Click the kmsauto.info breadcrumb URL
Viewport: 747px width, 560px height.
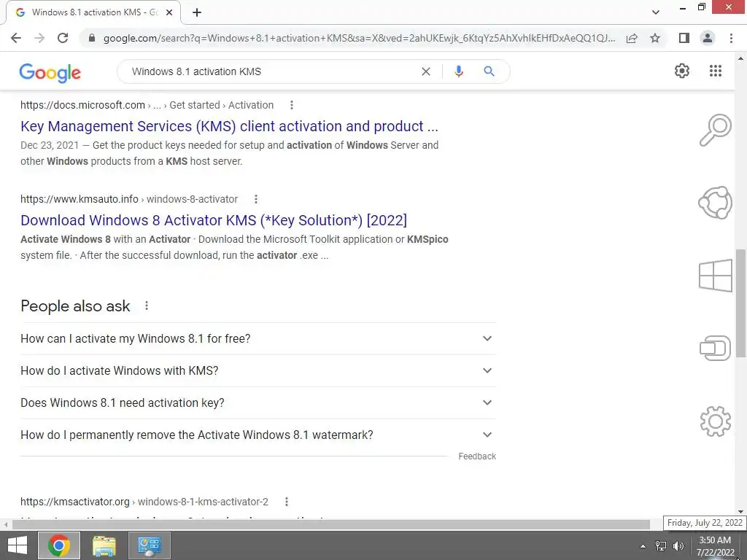pyautogui.click(x=129, y=199)
